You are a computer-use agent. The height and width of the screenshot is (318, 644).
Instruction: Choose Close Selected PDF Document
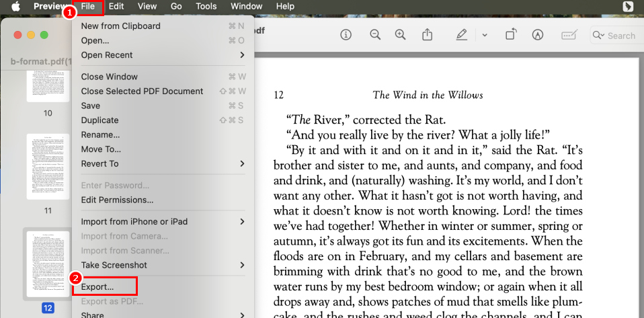tap(163, 91)
